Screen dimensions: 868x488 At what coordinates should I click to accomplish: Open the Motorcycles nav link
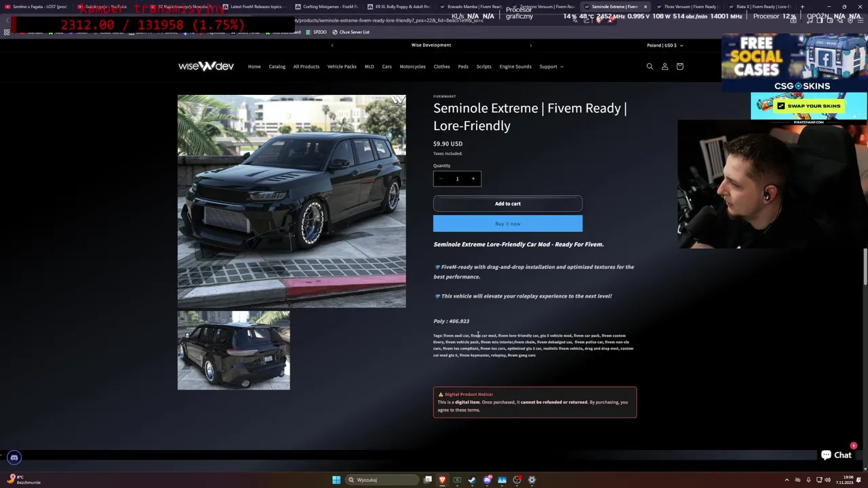click(412, 66)
